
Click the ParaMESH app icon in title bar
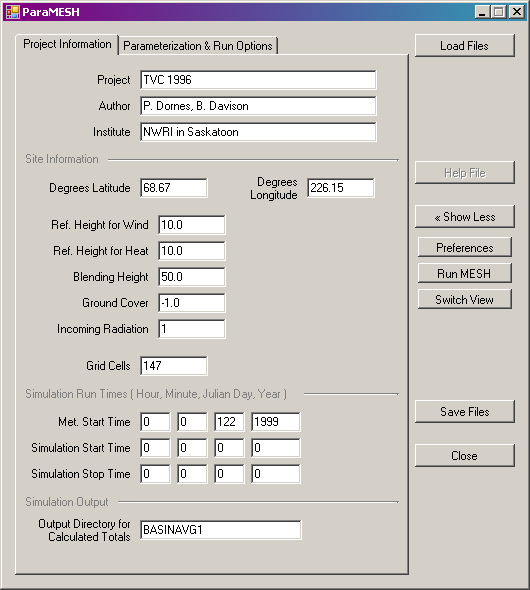12,12
